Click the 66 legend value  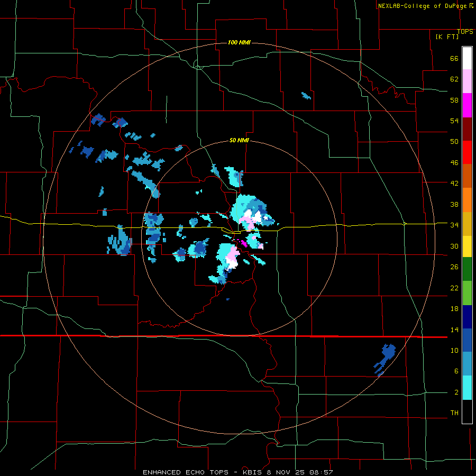coord(454,59)
